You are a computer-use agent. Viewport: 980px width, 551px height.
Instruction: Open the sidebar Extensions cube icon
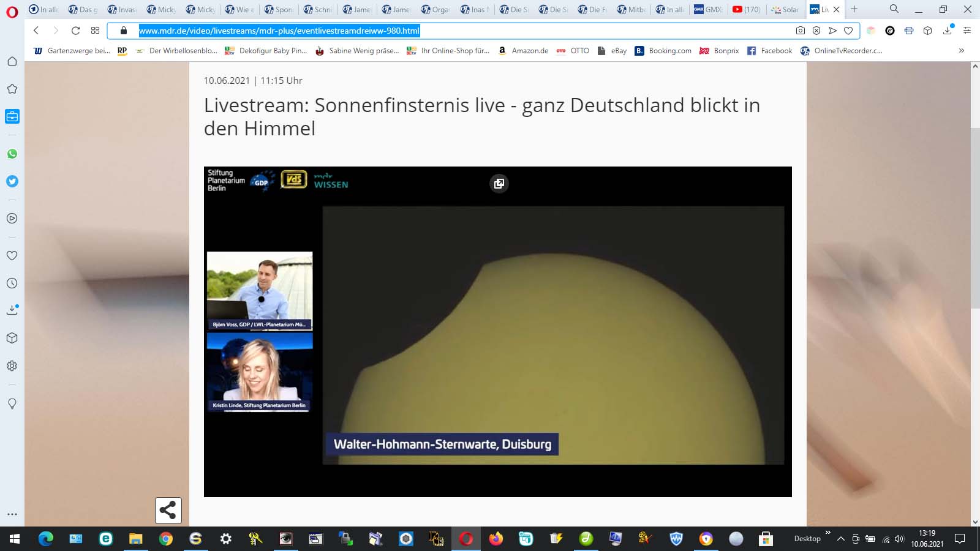coord(12,338)
